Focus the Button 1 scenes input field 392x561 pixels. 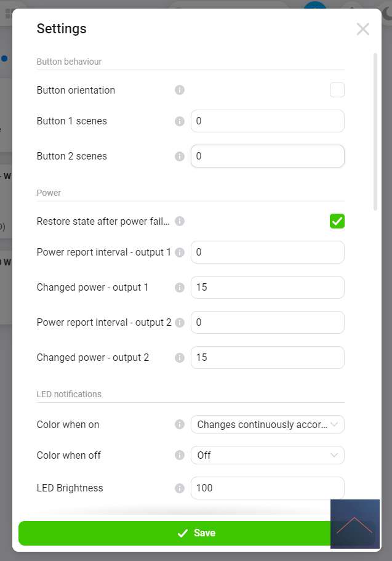point(267,121)
